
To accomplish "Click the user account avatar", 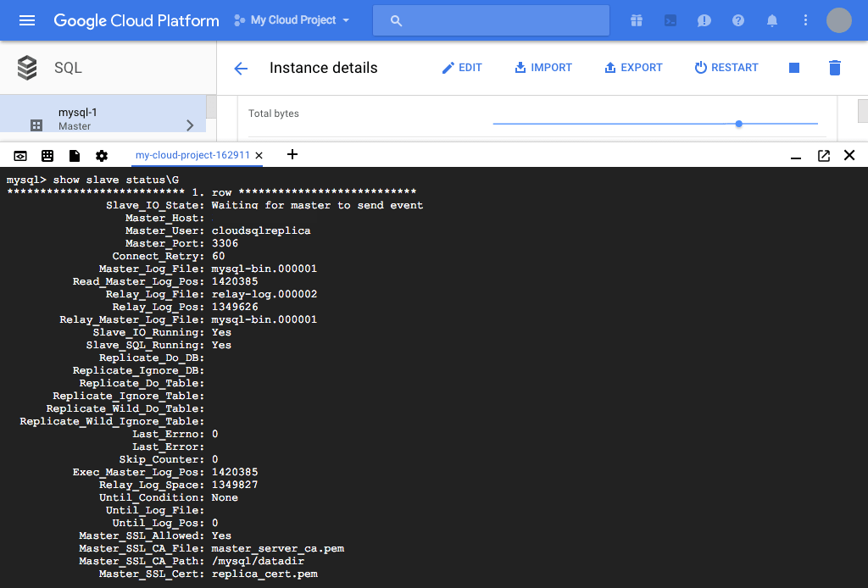I will pos(838,20).
